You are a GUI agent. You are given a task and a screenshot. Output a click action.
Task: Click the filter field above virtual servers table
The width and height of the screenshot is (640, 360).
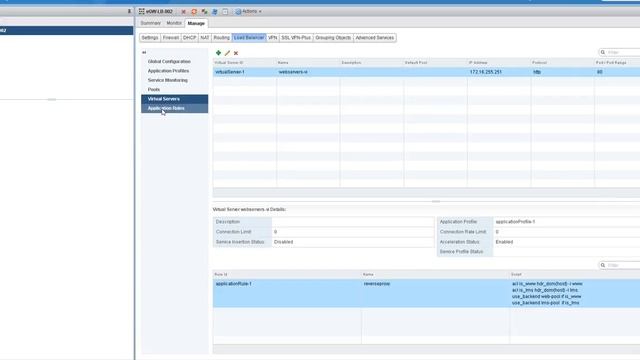620,52
